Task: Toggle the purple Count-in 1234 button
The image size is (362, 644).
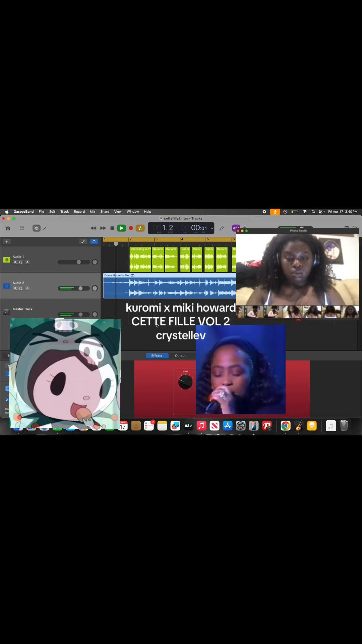Action: [x=236, y=228]
